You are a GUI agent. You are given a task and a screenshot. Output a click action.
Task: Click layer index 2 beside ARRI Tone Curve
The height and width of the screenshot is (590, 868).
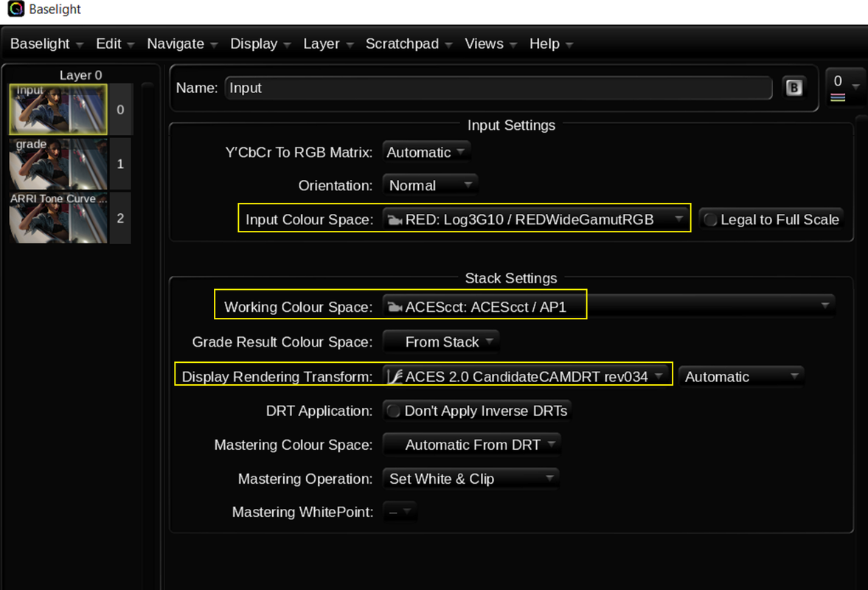(120, 218)
